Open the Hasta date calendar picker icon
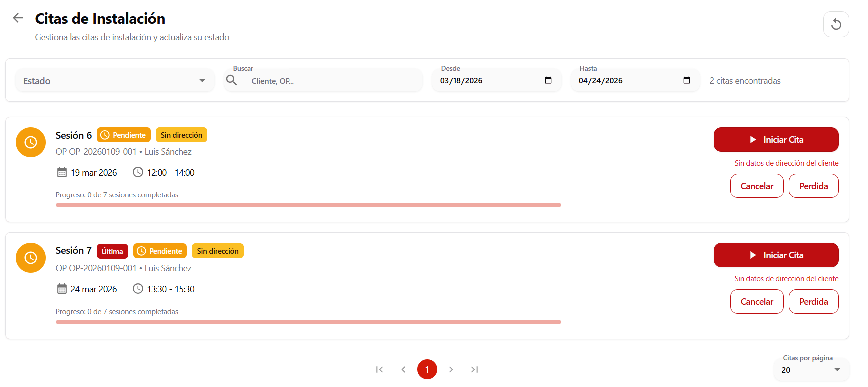Screen dimensions: 868x387 pyautogui.click(x=686, y=81)
